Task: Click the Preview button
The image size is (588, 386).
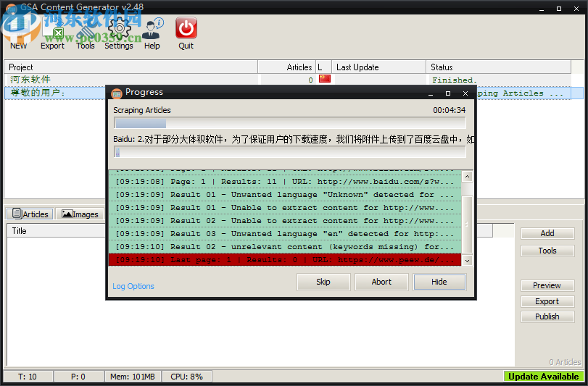Action: [547, 285]
